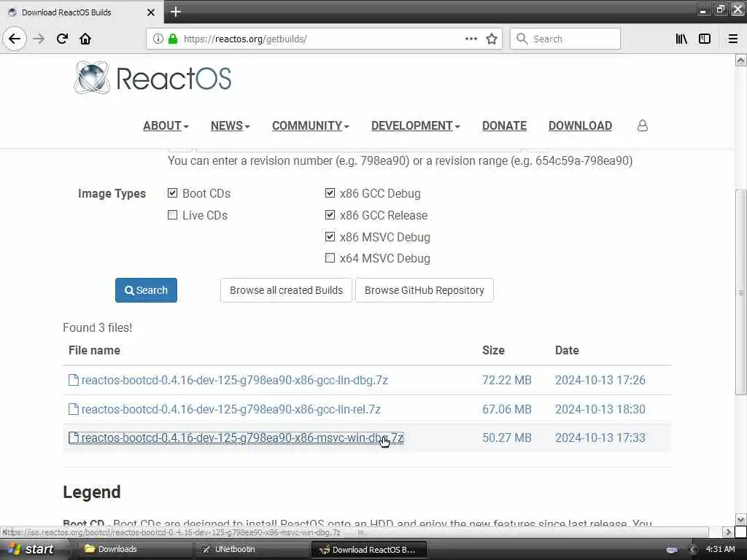This screenshot has height=560, width=747.
Task: Click the 72.22 MB size cell
Action: [507, 380]
